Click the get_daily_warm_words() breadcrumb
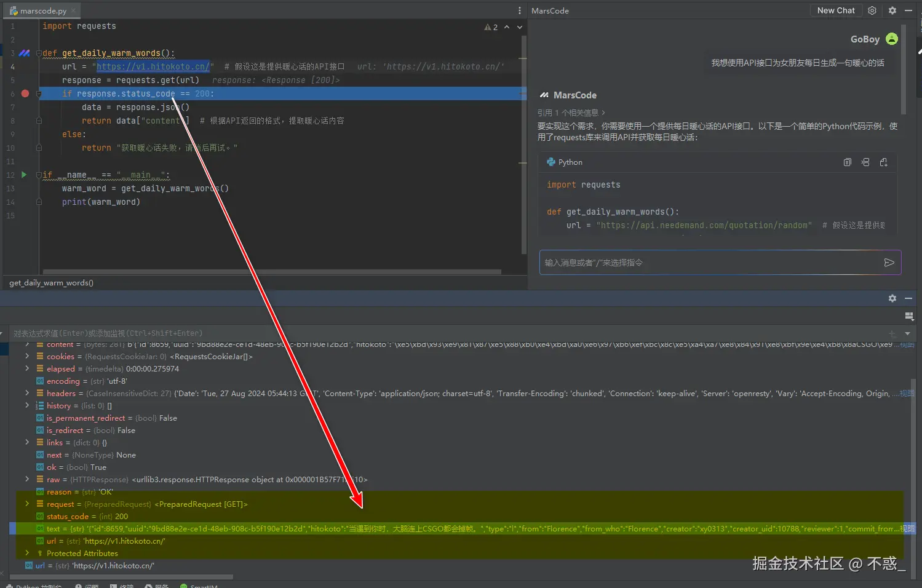This screenshot has width=922, height=588. 51,283
